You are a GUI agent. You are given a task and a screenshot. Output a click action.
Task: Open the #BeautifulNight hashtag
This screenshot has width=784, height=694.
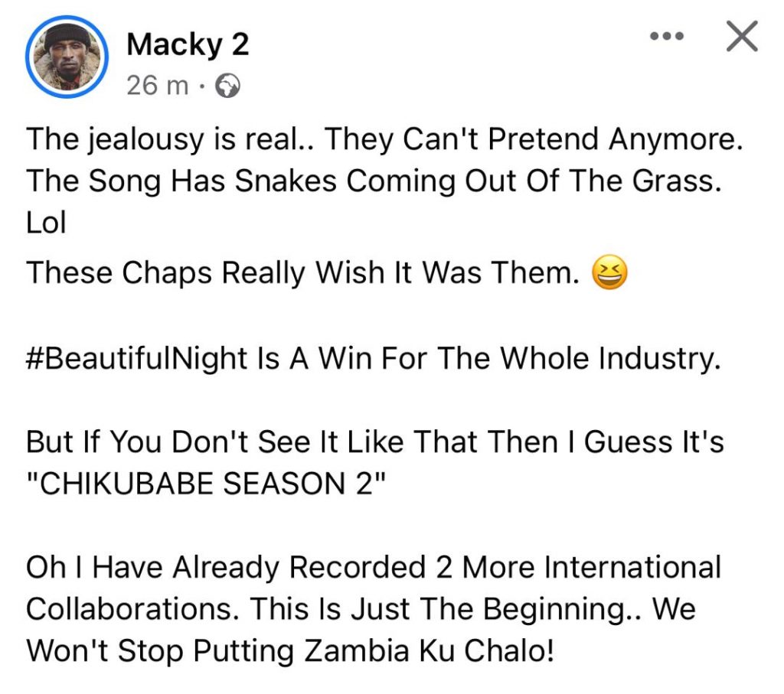point(137,359)
